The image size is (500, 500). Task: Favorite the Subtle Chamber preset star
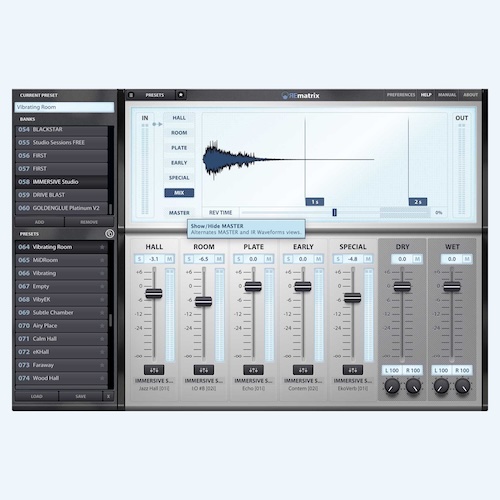(x=102, y=313)
